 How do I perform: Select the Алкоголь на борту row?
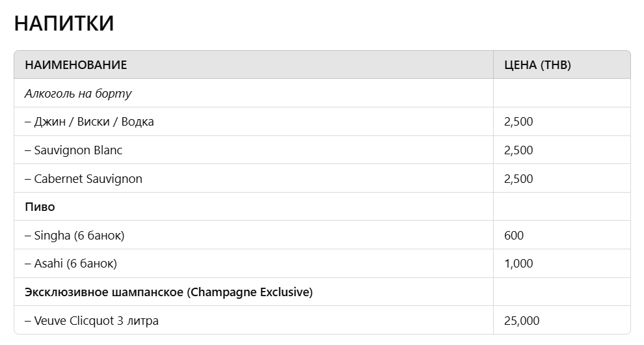(78, 94)
